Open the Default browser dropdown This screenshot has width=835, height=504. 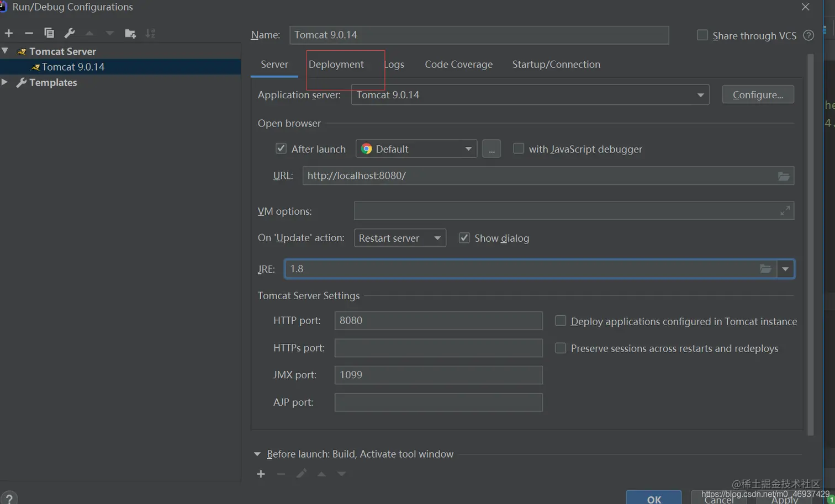[416, 148]
